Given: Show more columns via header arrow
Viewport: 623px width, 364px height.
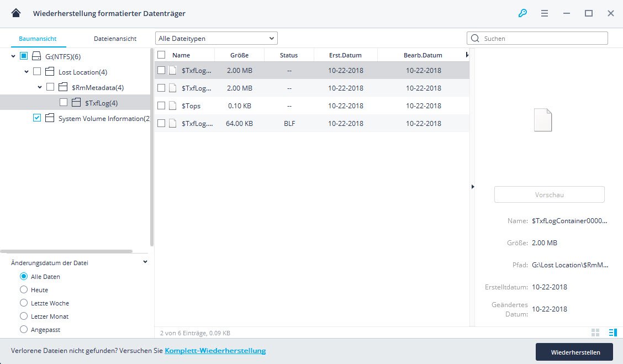Looking at the screenshot, I should click(x=467, y=55).
